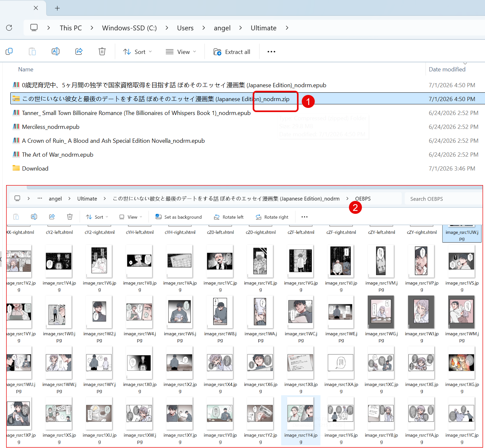The height and width of the screenshot is (448, 485).
Task: Select thumbnail image_rsrc1WG.jpg
Action: tap(381, 319)
